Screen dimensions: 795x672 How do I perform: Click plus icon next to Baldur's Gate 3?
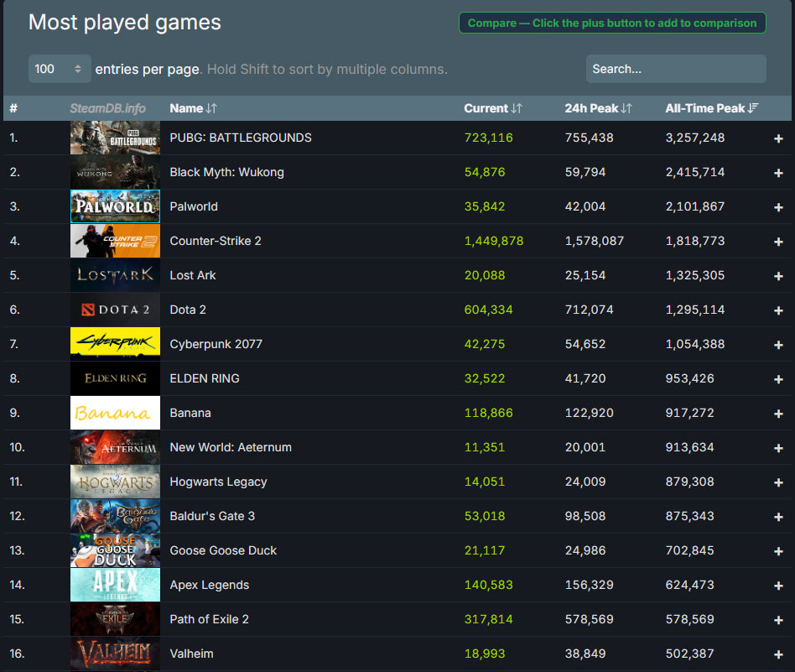778,517
